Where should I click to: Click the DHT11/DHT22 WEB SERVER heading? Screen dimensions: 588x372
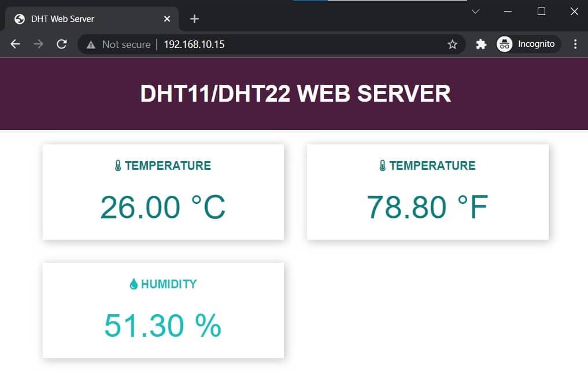pyautogui.click(x=295, y=93)
